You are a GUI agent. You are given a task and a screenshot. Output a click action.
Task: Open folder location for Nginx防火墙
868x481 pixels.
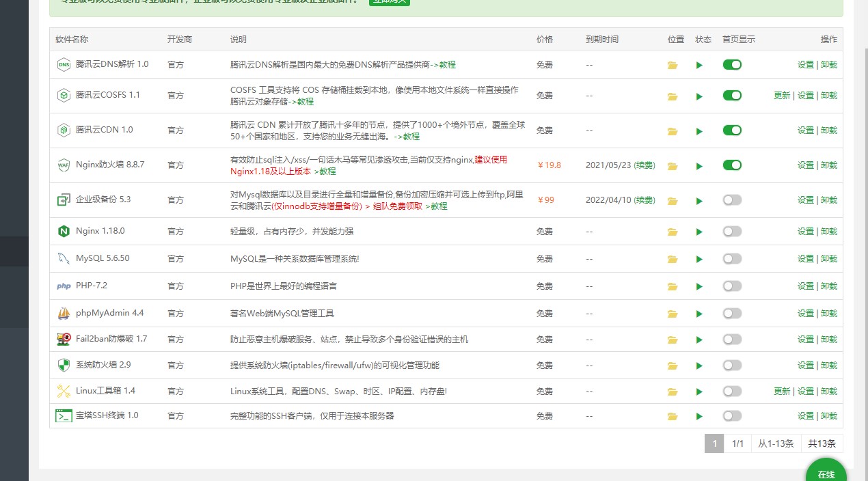[x=673, y=166]
